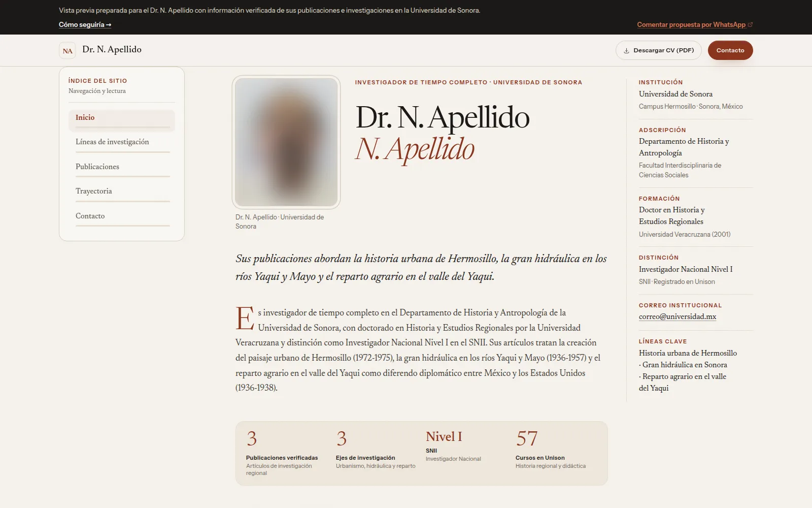The image size is (812, 508).
Task: Click the Descargar CV (PDF) button
Action: (x=658, y=50)
